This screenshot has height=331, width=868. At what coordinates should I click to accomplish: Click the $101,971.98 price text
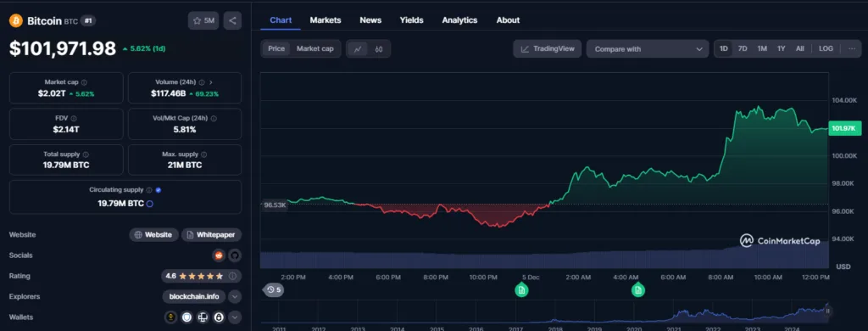click(x=63, y=48)
